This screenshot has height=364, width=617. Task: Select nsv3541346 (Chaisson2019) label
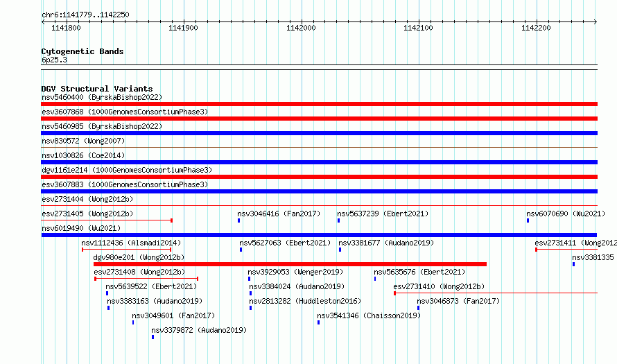[369, 315]
